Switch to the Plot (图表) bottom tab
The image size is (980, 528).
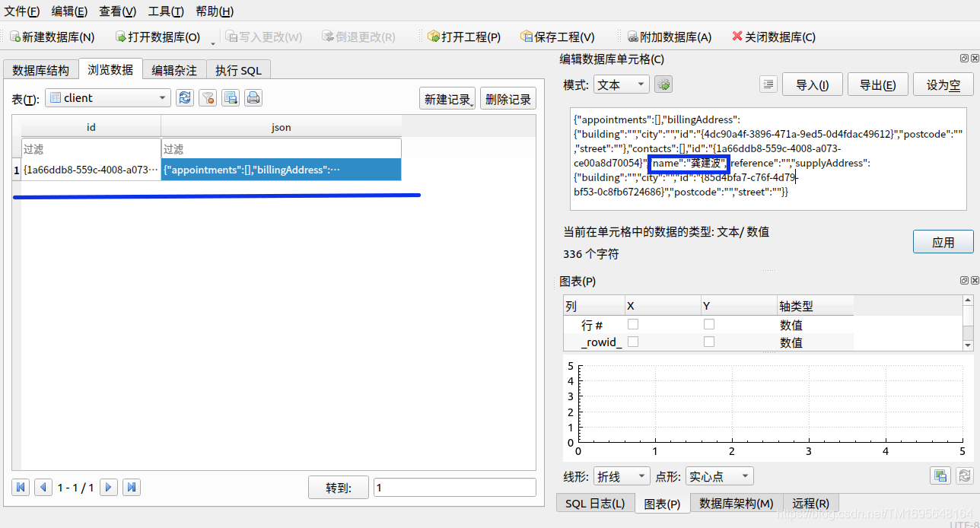coord(662,504)
